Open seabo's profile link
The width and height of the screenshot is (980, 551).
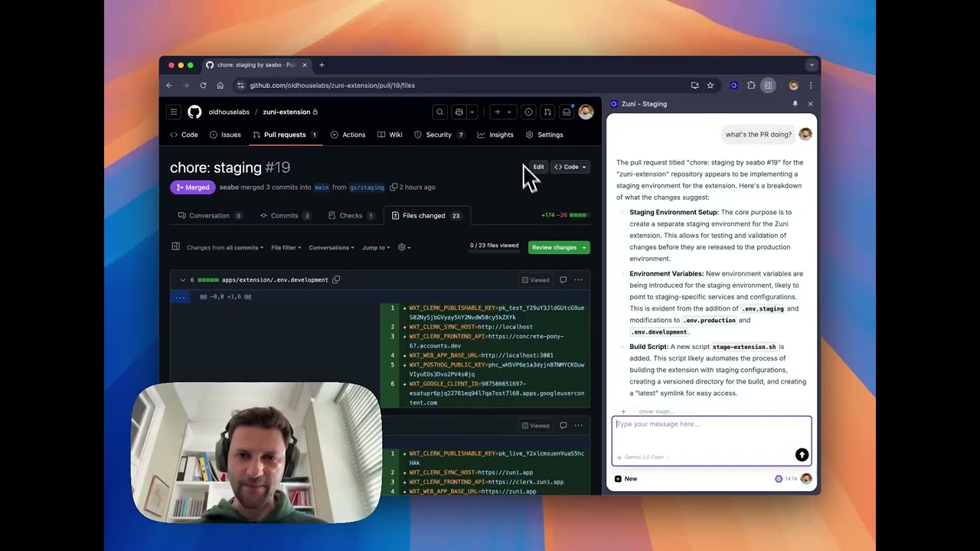[x=229, y=187]
